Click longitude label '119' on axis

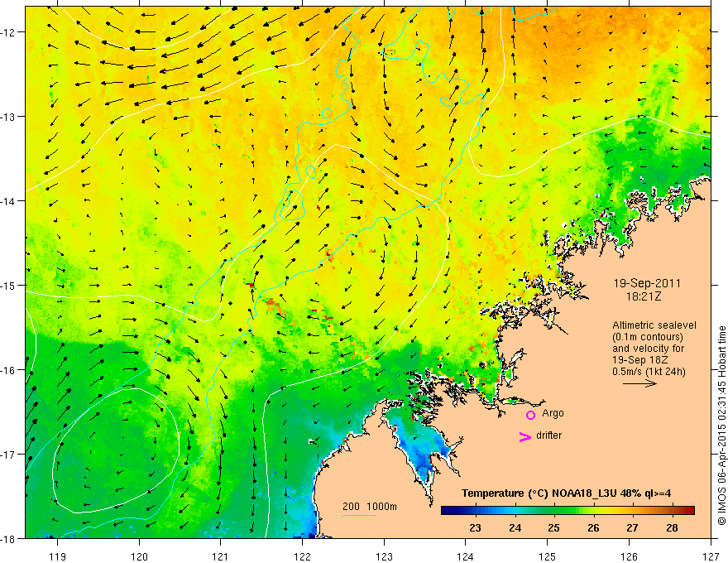[x=58, y=556]
